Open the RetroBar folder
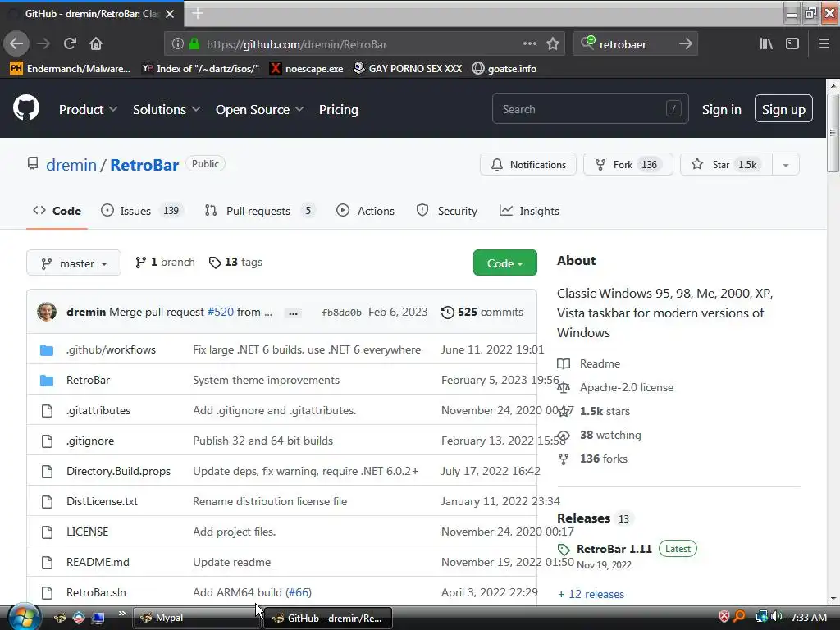The height and width of the screenshot is (630, 840). tap(88, 381)
